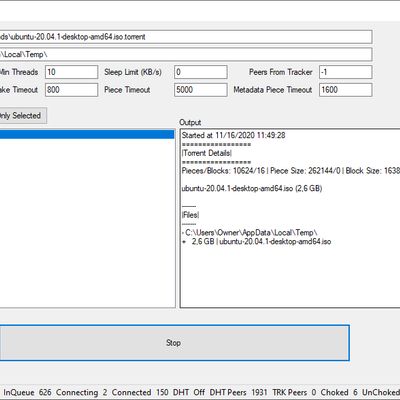Click 'Connected 150' status bar entry
The height and width of the screenshot is (400, 400).
[x=140, y=392]
